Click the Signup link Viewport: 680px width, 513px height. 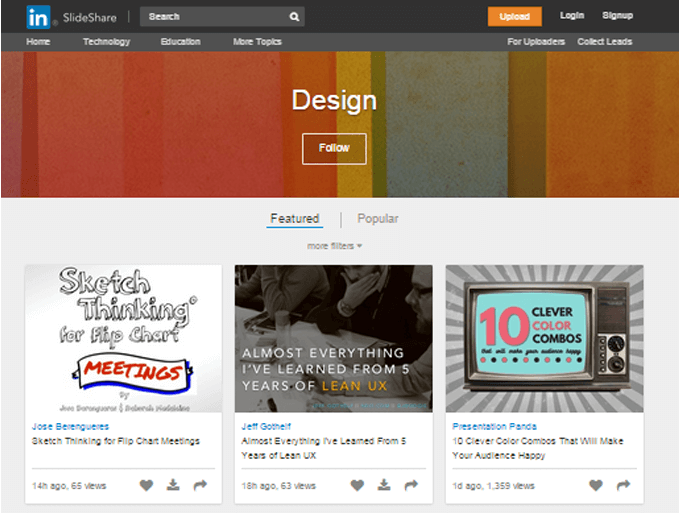pyautogui.click(x=618, y=16)
